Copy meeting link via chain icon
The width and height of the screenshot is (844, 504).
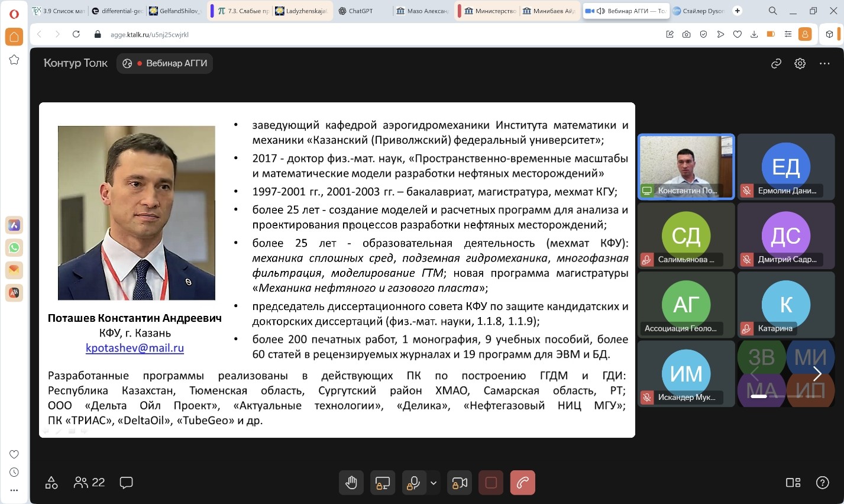pos(777,64)
